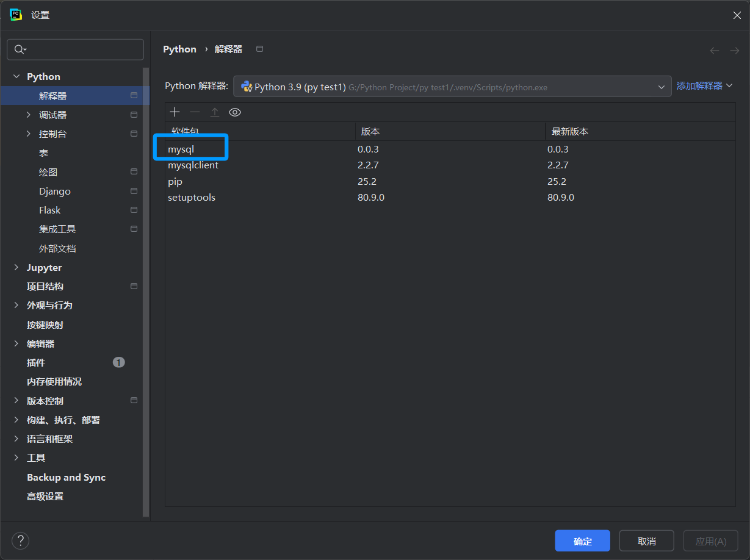Viewport: 750px width, 560px height.
Task: Click mysqlclient version 2.2.7 cell
Action: point(368,165)
